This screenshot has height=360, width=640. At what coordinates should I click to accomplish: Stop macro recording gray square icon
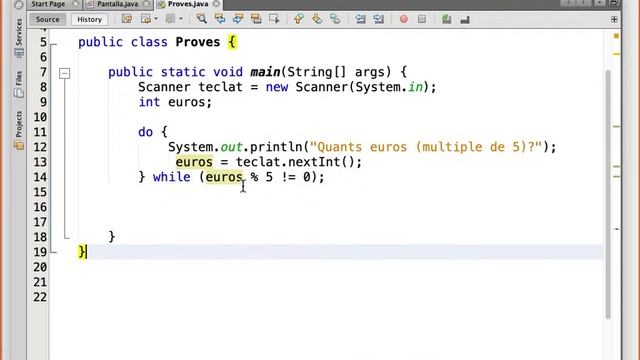pyautogui.click(x=422, y=19)
